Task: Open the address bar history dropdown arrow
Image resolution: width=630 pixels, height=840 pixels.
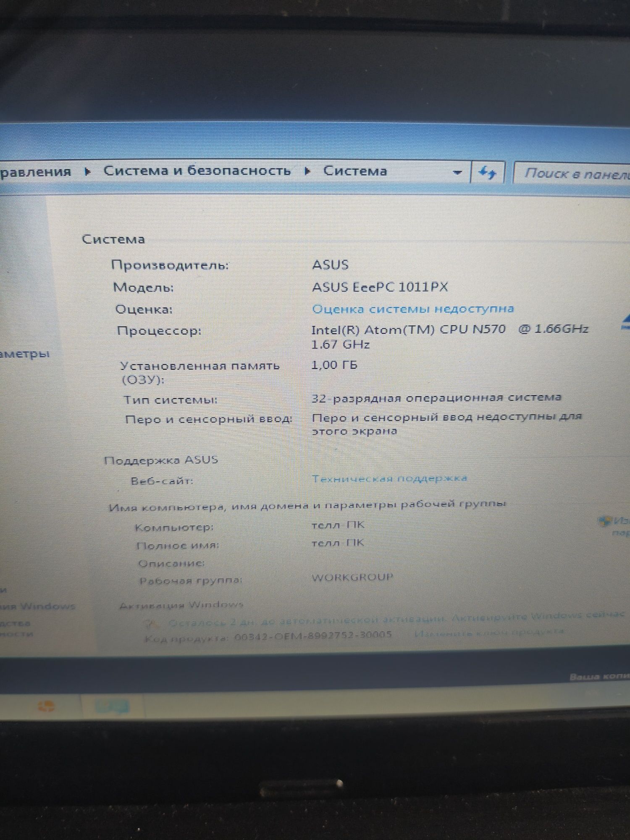Action: 457,172
